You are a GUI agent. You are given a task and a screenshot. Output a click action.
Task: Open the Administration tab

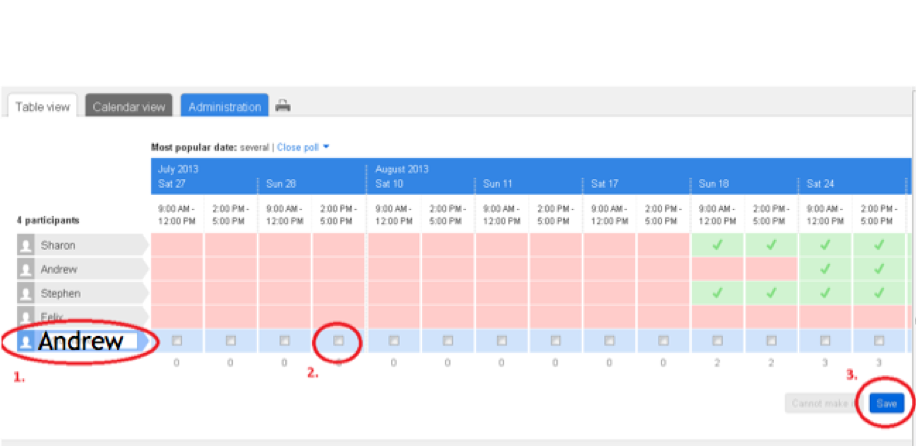[224, 107]
